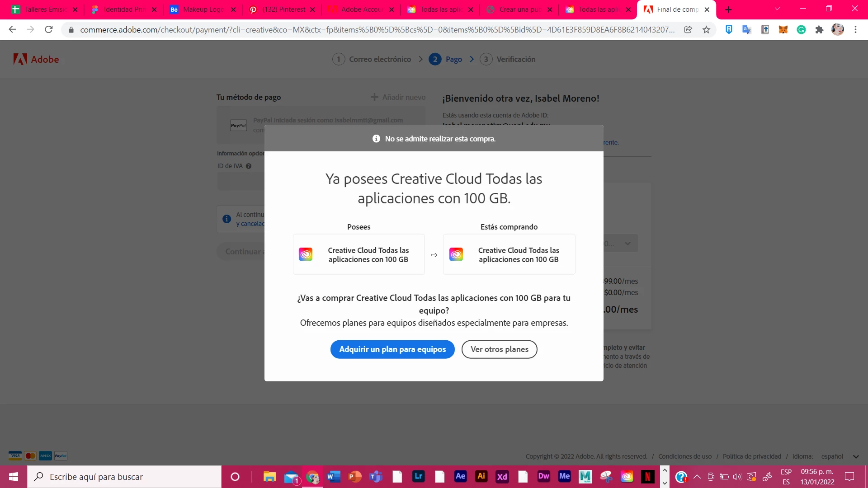
Task: Click the Visa card icon in footer
Action: pyautogui.click(x=15, y=455)
